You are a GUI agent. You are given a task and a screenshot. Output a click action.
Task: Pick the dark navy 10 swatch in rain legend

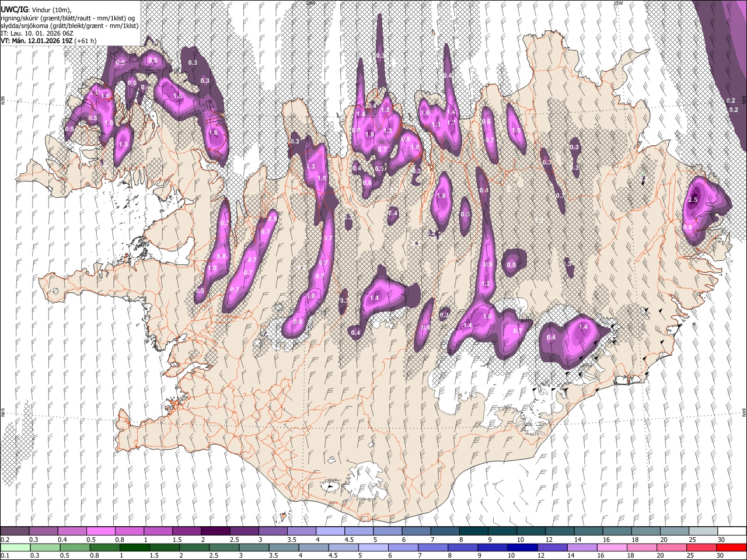point(521,547)
